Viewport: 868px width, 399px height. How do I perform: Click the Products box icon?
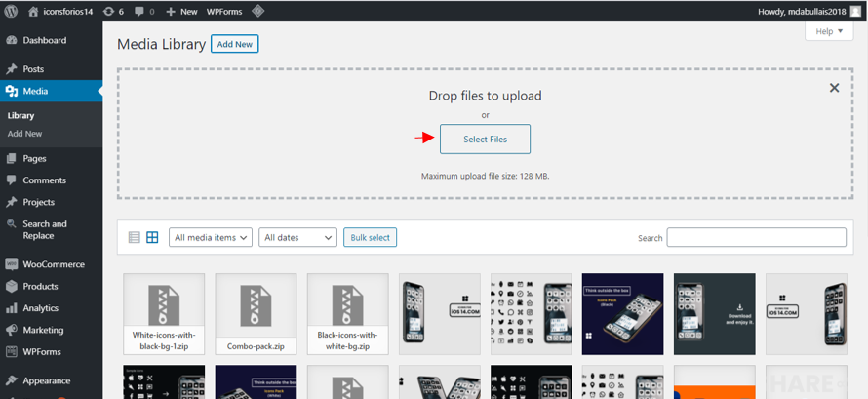[11, 286]
